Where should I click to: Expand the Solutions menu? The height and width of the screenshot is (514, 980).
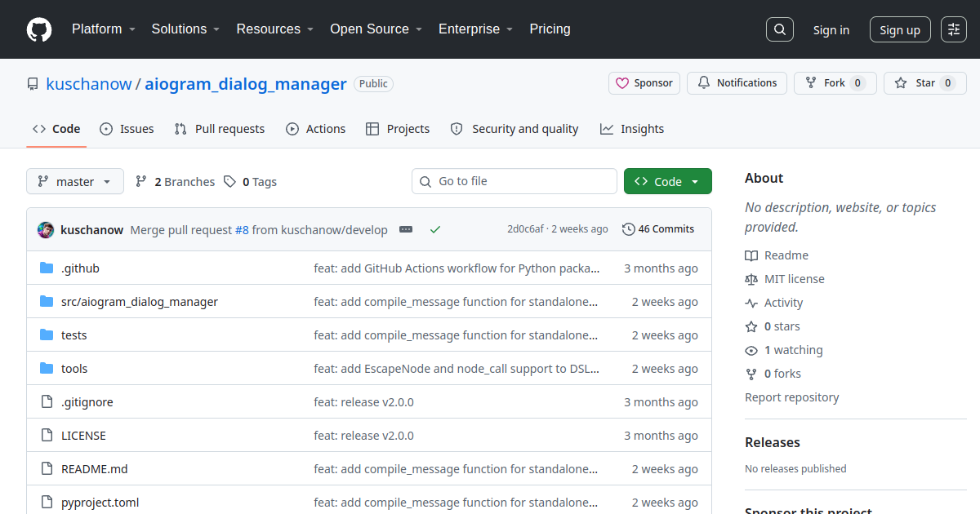(185, 29)
